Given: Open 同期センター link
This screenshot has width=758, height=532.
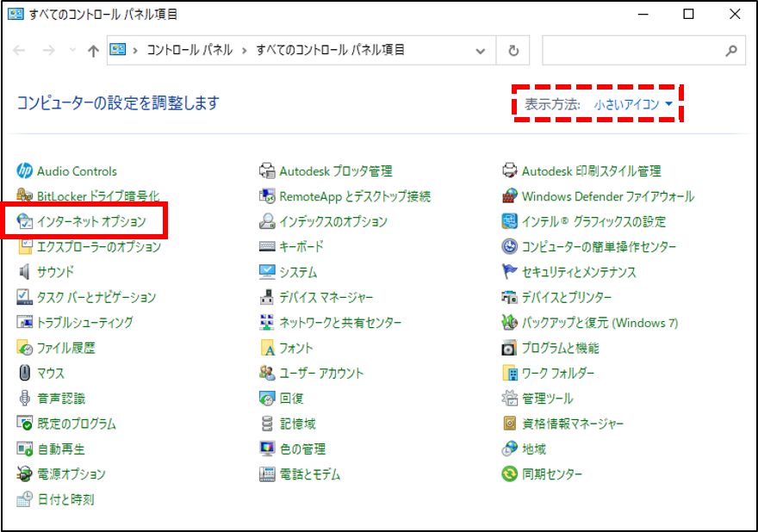Looking at the screenshot, I should (x=552, y=474).
